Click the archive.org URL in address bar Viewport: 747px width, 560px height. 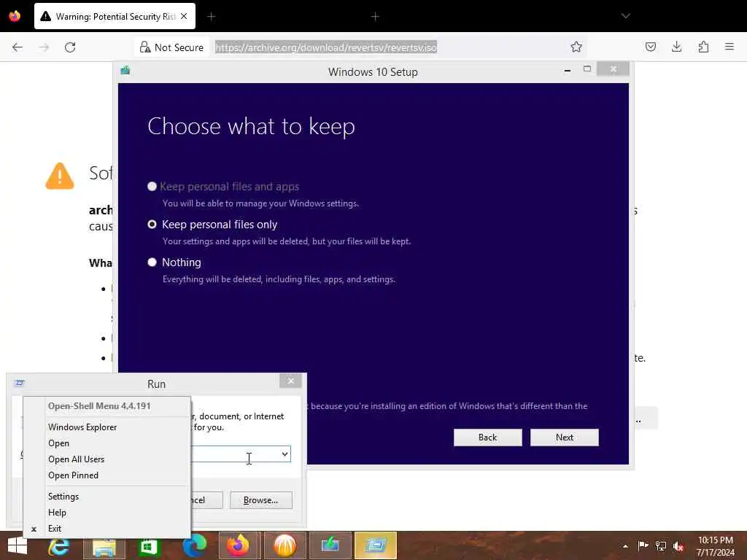pyautogui.click(x=325, y=47)
